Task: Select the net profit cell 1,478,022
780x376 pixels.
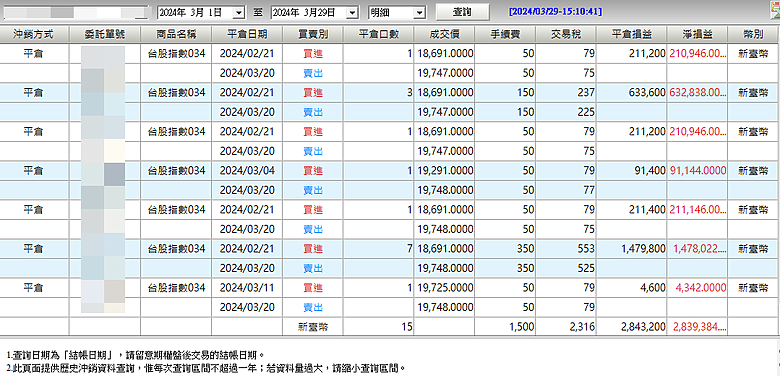Action: [697, 248]
